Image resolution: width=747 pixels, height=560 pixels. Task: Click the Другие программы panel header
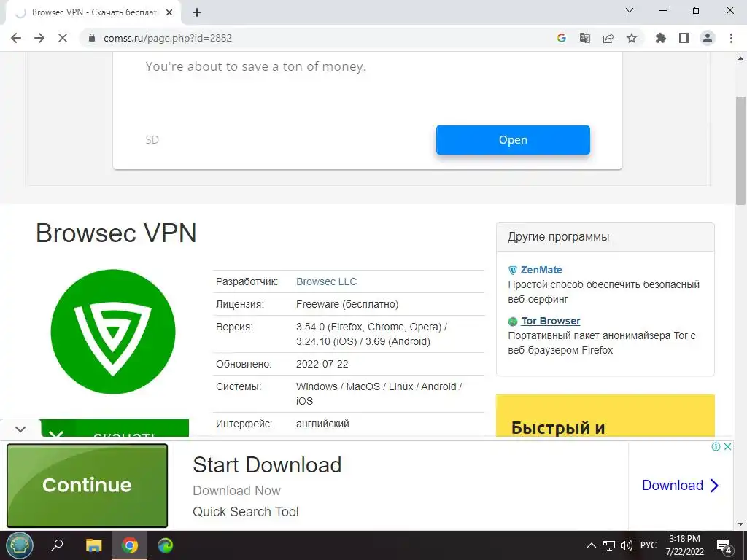605,237
